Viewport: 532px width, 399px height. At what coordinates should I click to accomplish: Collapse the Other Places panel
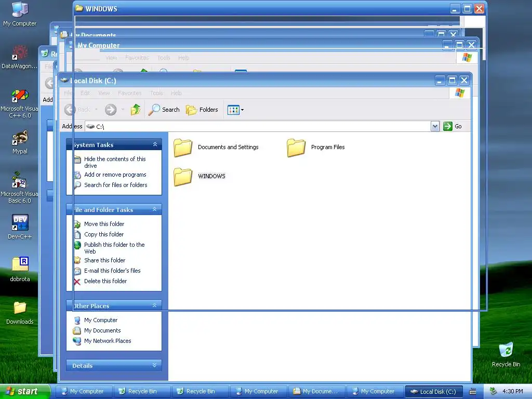coord(155,305)
